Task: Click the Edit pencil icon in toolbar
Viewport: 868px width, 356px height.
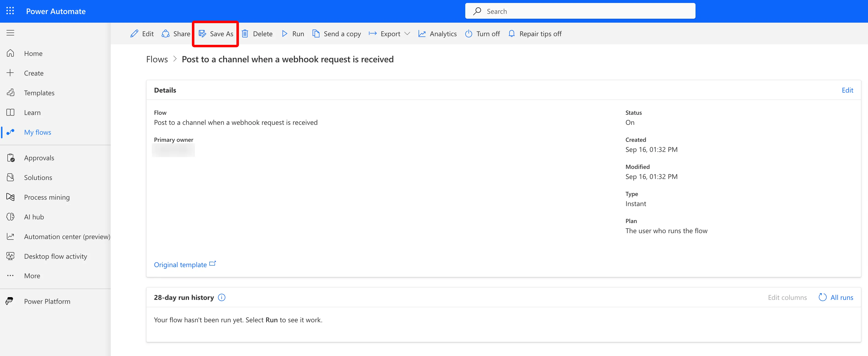Action: [x=134, y=34]
